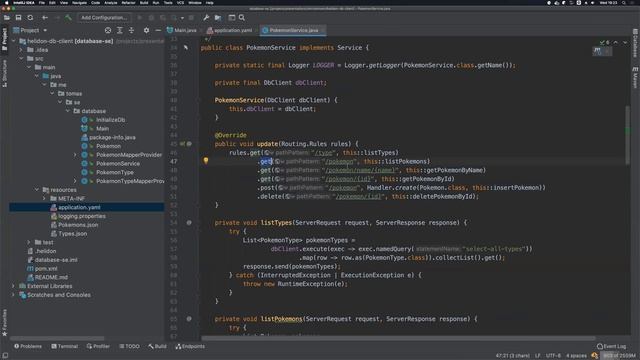Image resolution: width=640 pixels, height=360 pixels.
Task: Click the override gutter icon at line 45
Action: 182,144
